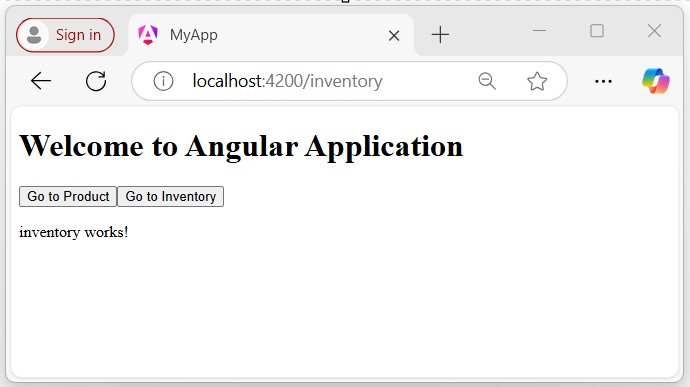Image resolution: width=690 pixels, height=387 pixels.
Task: Maximize the browser window
Action: (x=597, y=31)
